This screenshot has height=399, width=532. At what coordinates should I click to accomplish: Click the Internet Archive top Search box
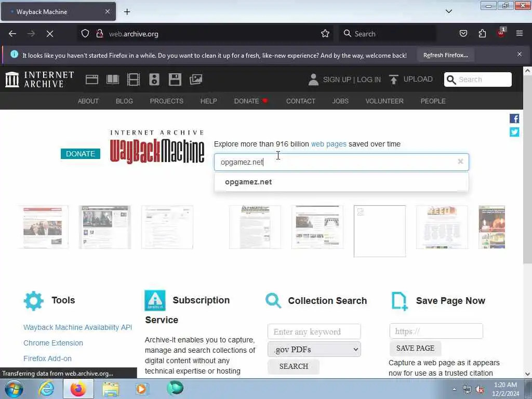(x=478, y=79)
